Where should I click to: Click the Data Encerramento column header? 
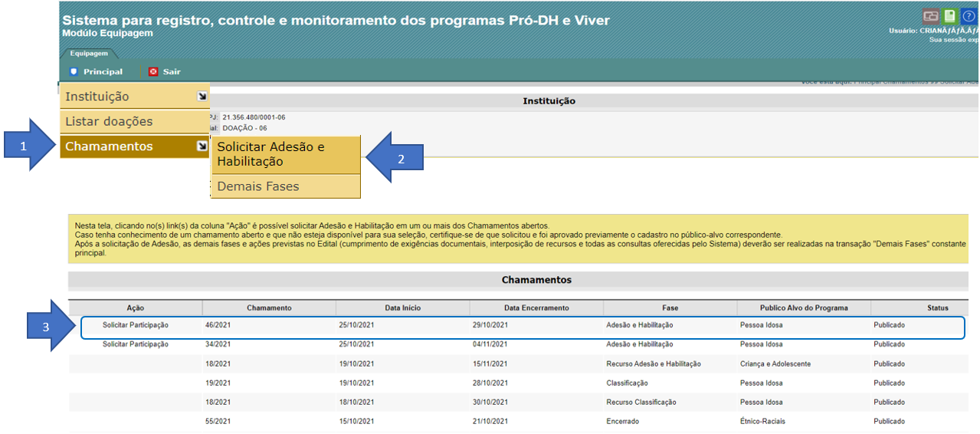pyautogui.click(x=536, y=307)
